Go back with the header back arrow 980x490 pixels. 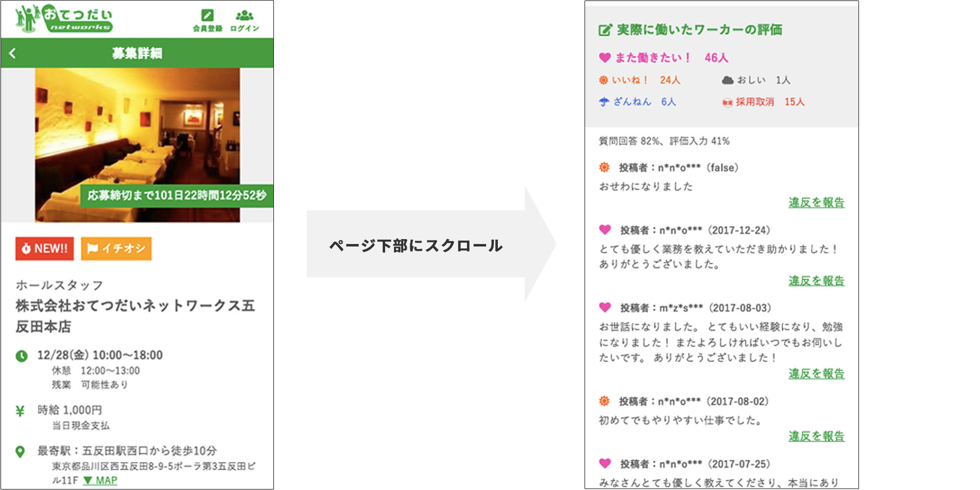click(13, 53)
